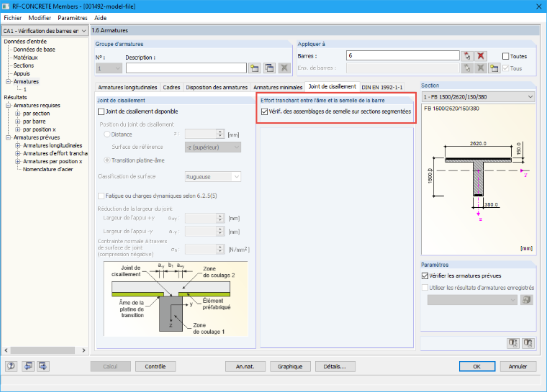Click the next window arrow icon
547x392 pixels.
[43, 366]
